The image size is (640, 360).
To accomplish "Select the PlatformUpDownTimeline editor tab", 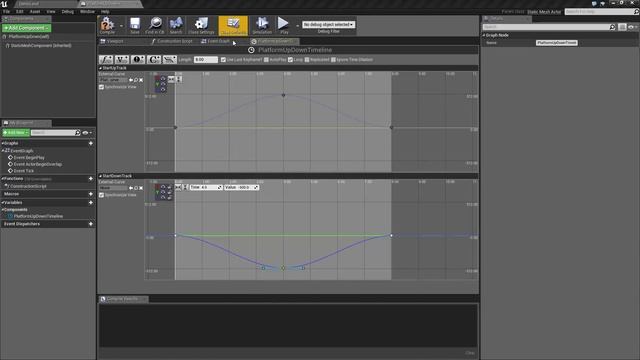I will (x=274, y=41).
